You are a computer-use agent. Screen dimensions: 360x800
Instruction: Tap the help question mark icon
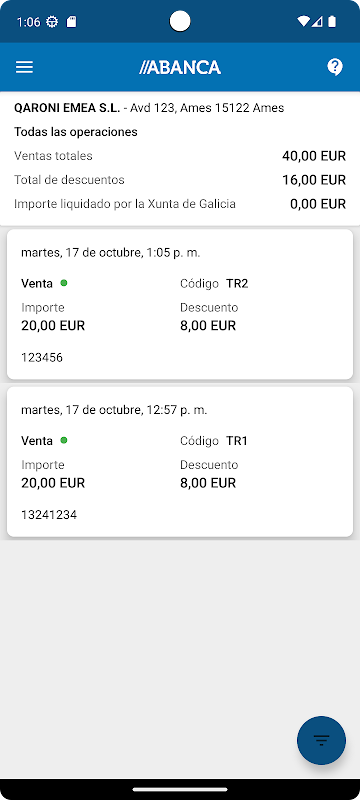[335, 67]
